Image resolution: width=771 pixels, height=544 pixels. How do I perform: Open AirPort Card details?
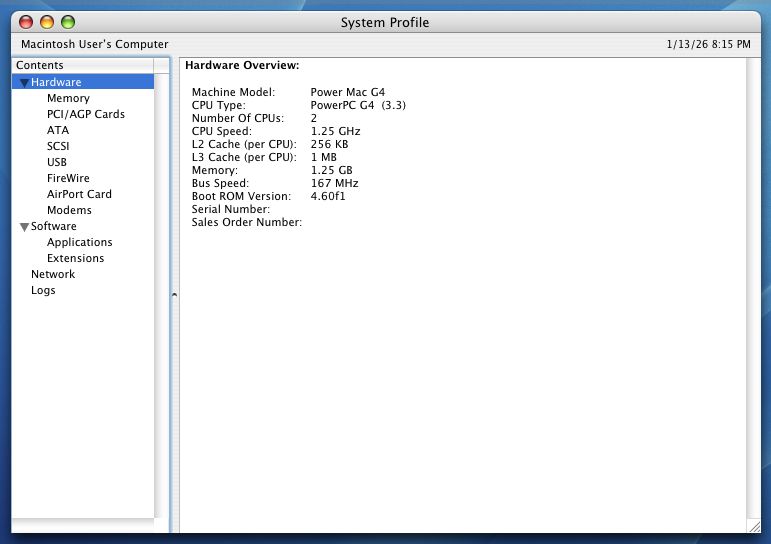79,194
